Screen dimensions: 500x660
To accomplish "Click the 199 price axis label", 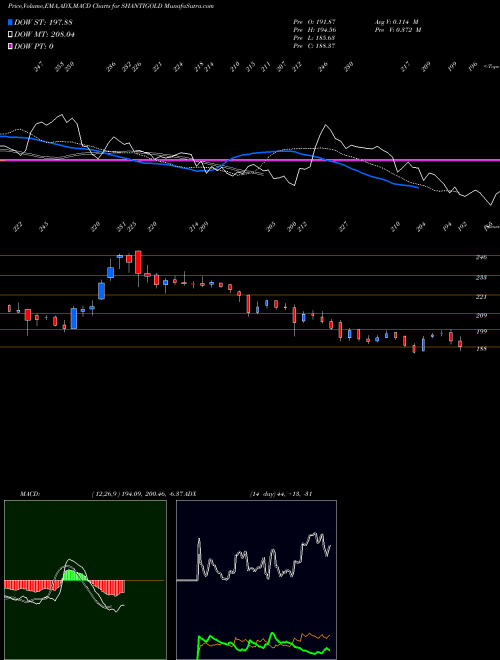I will click(x=481, y=332).
